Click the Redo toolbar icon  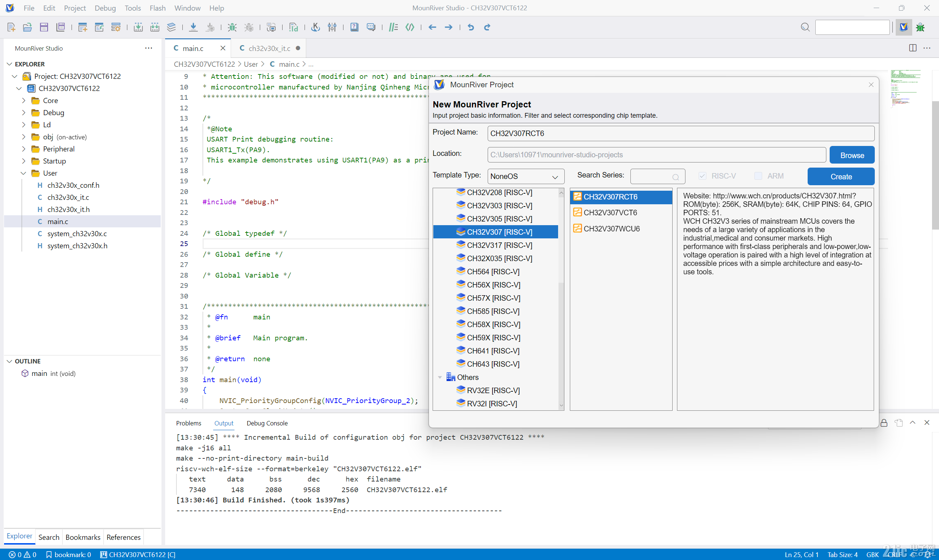click(x=487, y=27)
